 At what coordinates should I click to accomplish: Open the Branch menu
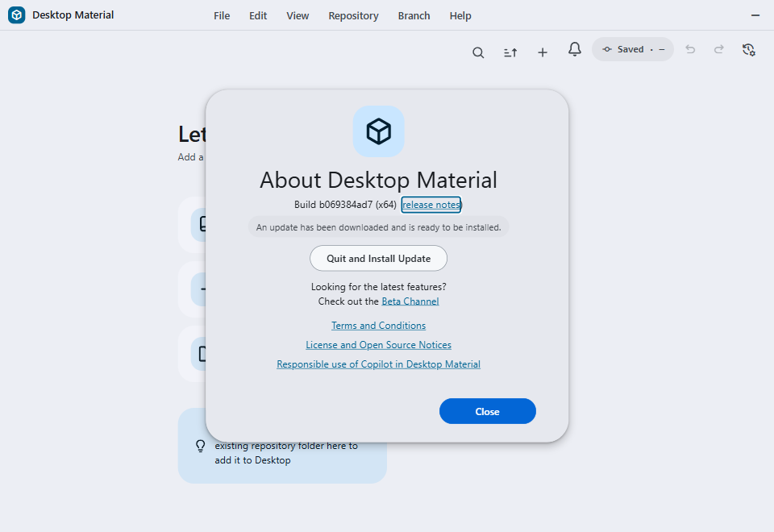click(414, 16)
